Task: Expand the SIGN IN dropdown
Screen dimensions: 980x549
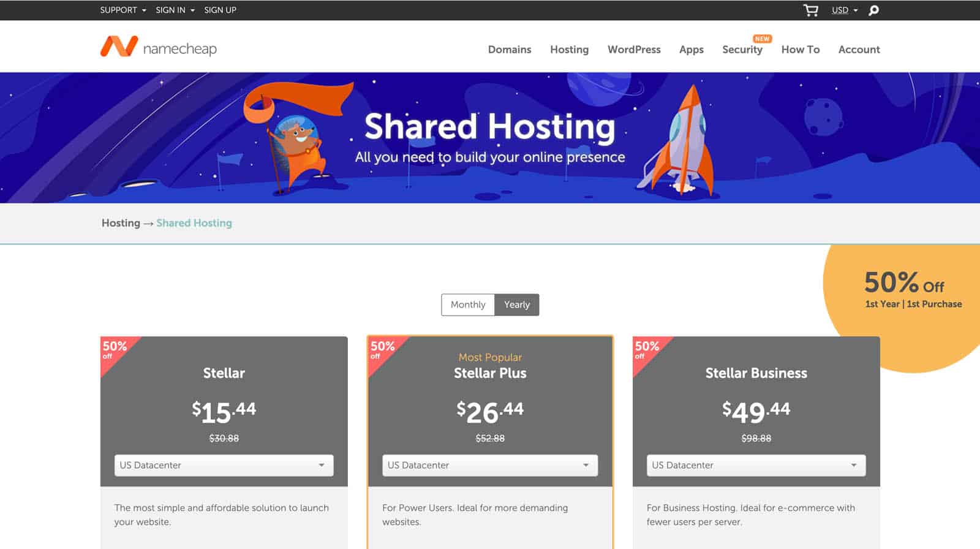Action: [x=175, y=10]
